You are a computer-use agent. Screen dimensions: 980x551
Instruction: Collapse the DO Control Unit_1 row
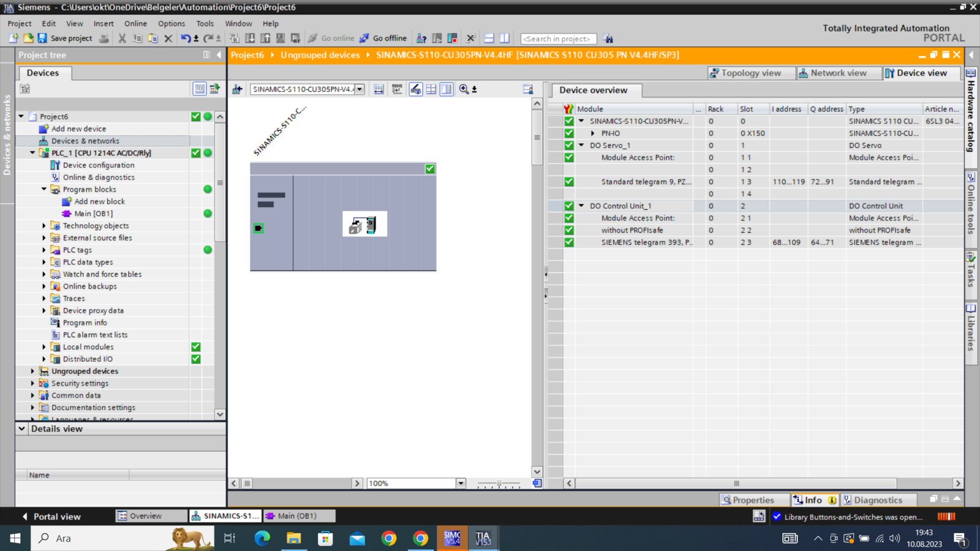582,206
